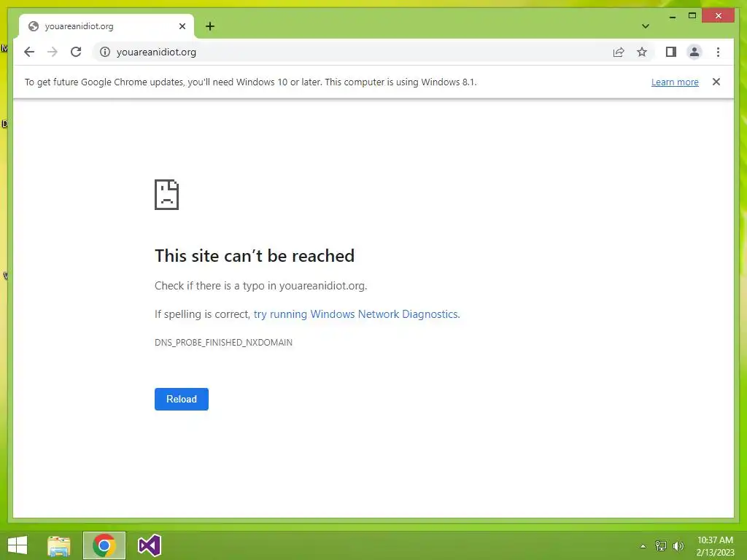This screenshot has height=560, width=747.
Task: Go back using the back arrow
Action: 29,52
